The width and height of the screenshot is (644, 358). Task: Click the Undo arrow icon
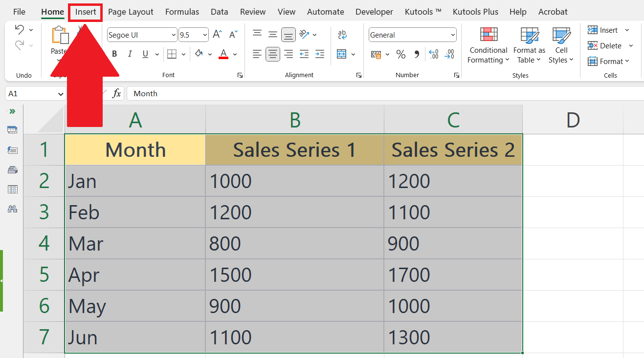(20, 30)
